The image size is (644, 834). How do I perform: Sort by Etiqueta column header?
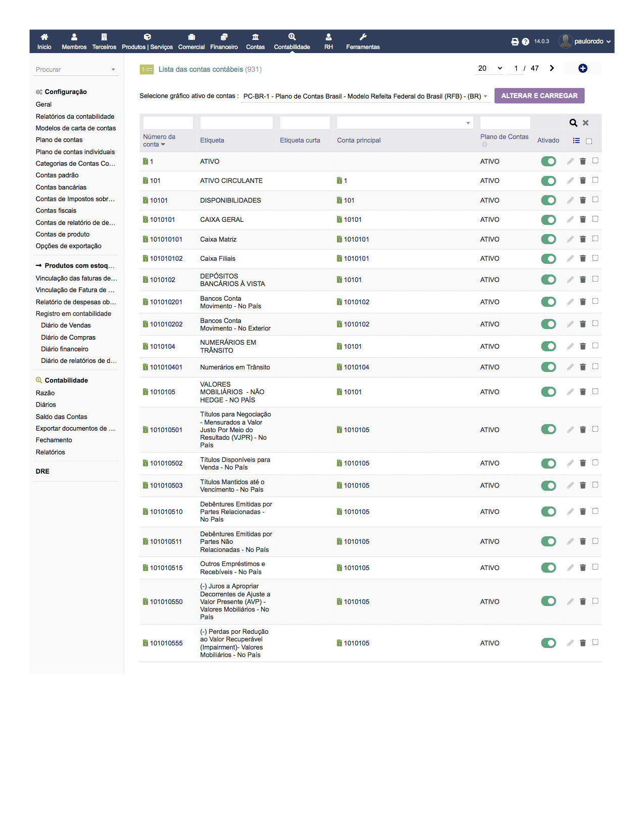point(212,141)
